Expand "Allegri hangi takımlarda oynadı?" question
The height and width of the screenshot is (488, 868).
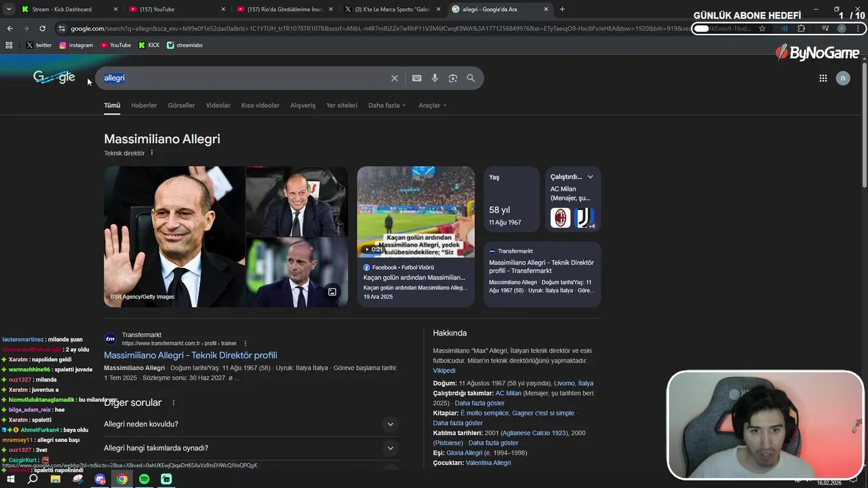click(251, 448)
